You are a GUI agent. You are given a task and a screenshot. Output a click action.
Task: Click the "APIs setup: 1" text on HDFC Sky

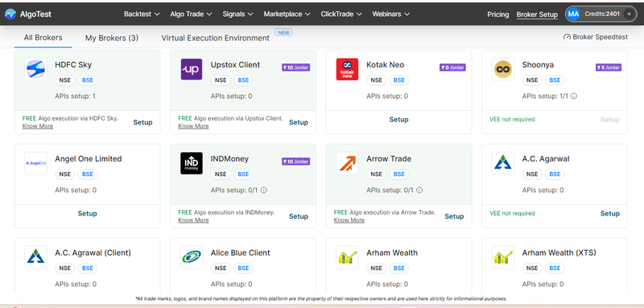[75, 97]
